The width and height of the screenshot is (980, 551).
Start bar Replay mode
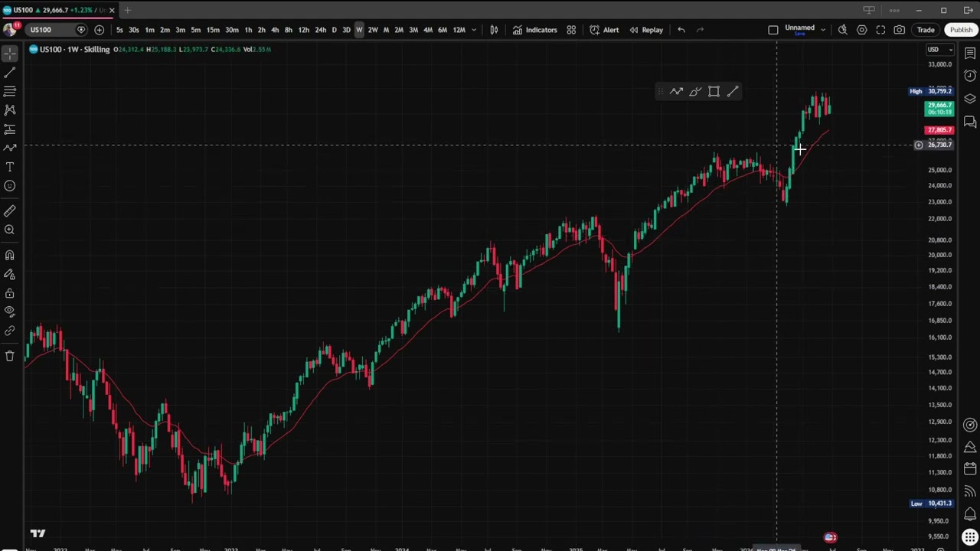tap(646, 30)
